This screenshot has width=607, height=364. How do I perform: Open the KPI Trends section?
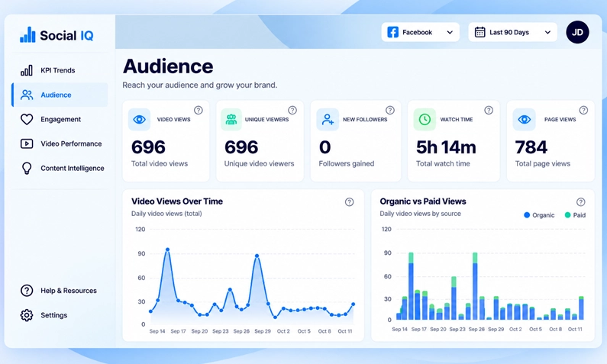pos(60,70)
